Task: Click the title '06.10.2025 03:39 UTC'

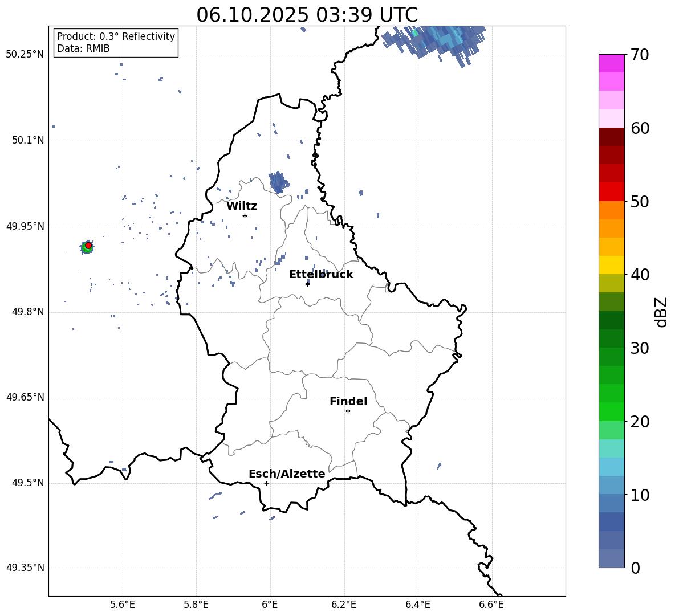Action: [x=307, y=15]
